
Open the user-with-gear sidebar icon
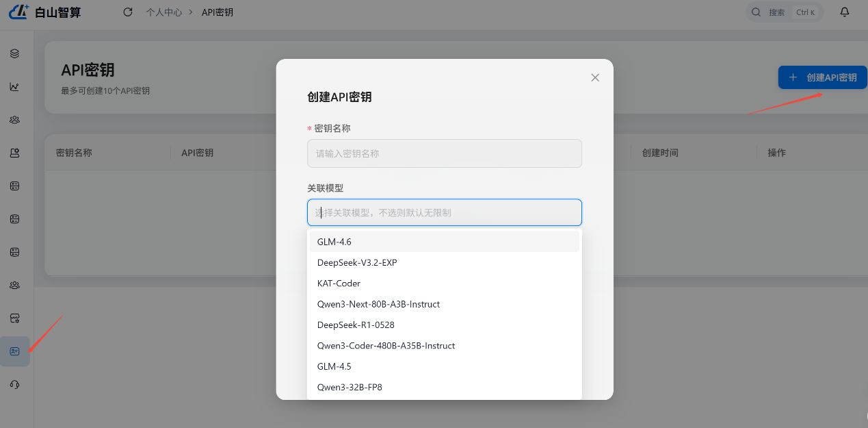point(14,153)
